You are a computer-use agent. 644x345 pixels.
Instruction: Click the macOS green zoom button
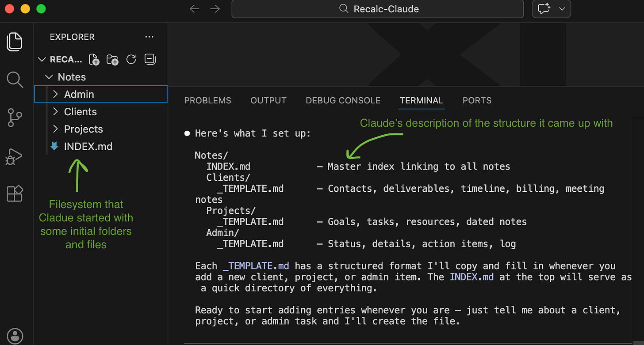click(x=41, y=9)
